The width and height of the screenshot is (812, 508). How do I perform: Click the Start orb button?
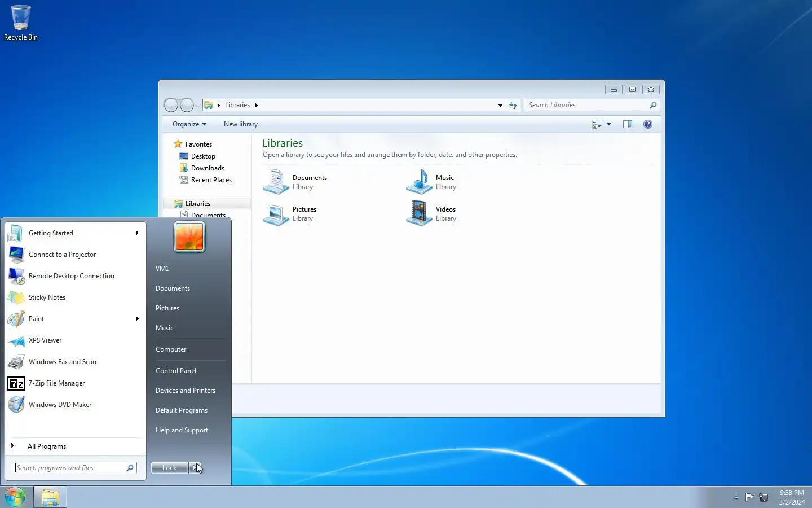(15, 497)
